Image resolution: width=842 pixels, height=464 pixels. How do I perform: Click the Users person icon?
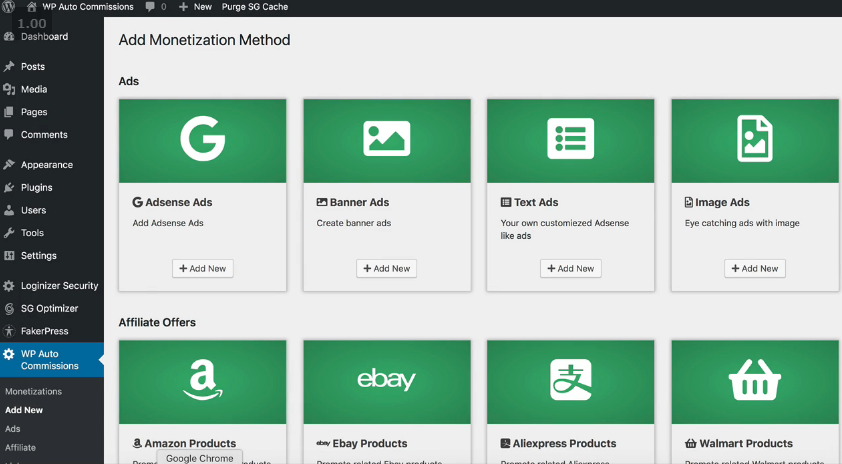pos(9,210)
